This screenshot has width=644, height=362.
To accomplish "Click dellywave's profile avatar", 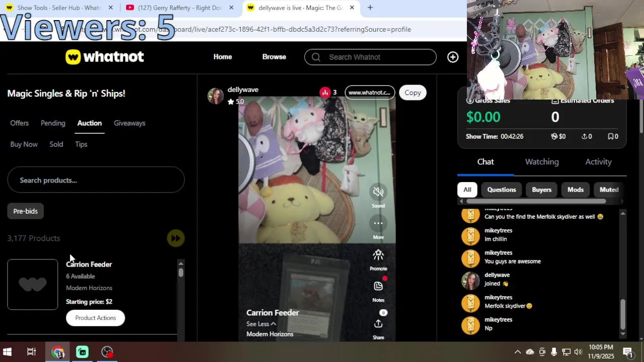I will pyautogui.click(x=215, y=96).
